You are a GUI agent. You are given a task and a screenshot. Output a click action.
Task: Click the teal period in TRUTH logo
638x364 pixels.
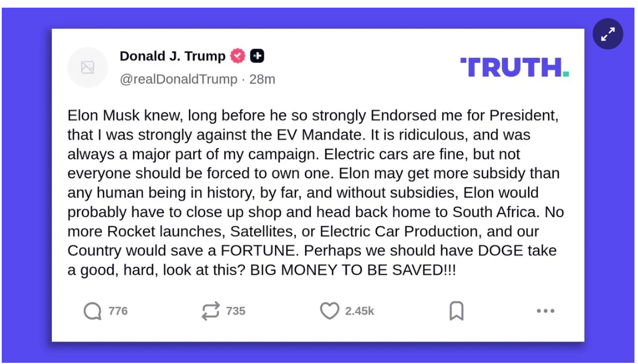pyautogui.click(x=566, y=74)
